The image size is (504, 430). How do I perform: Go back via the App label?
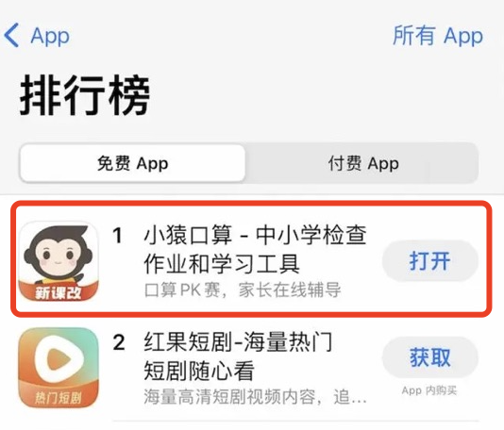(x=50, y=36)
